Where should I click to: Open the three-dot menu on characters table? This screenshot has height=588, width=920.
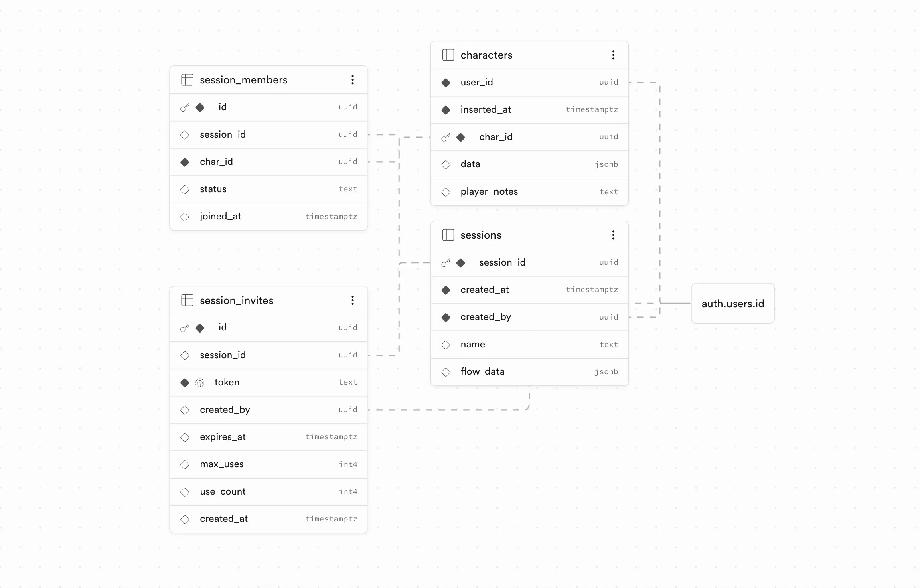click(613, 55)
